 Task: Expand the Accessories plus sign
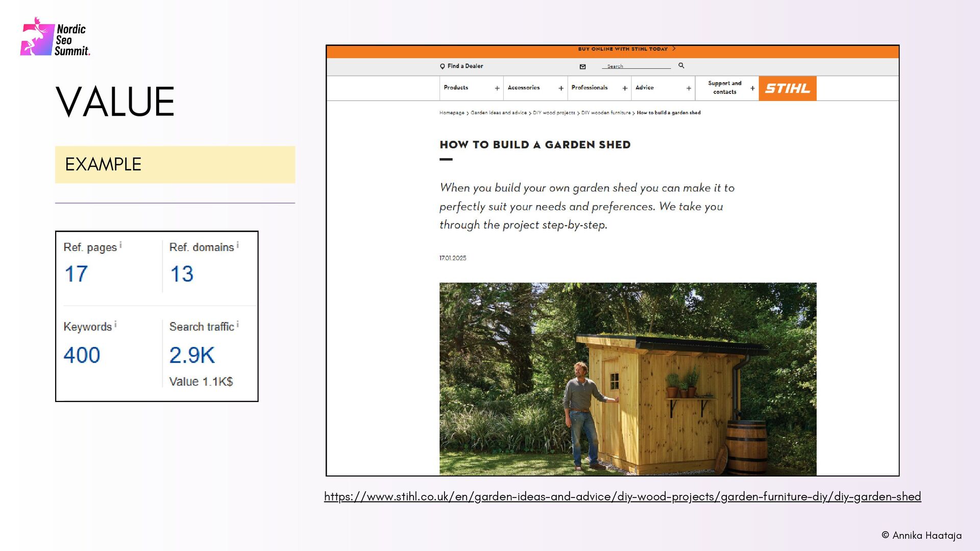pyautogui.click(x=560, y=88)
